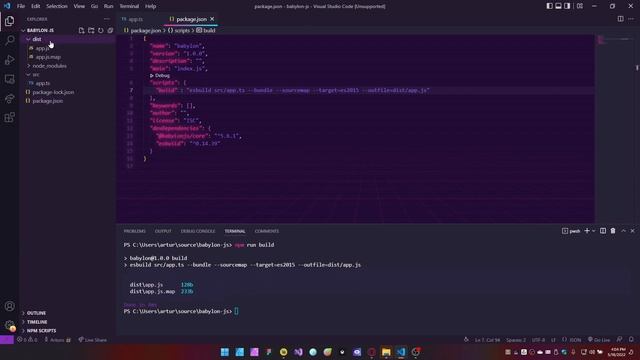The width and height of the screenshot is (640, 360).
Task: Open the Live Share activity bar view
Action: [x=9, y=98]
